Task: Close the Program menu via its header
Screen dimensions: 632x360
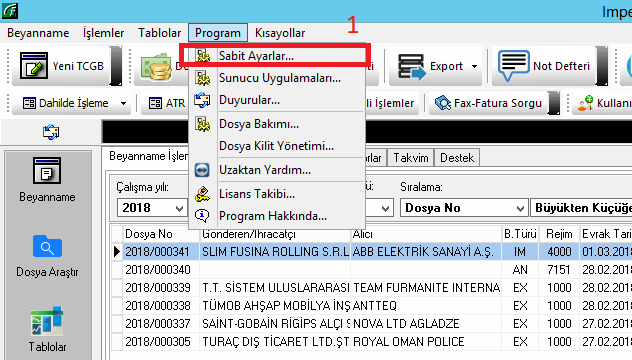Action: click(x=218, y=33)
